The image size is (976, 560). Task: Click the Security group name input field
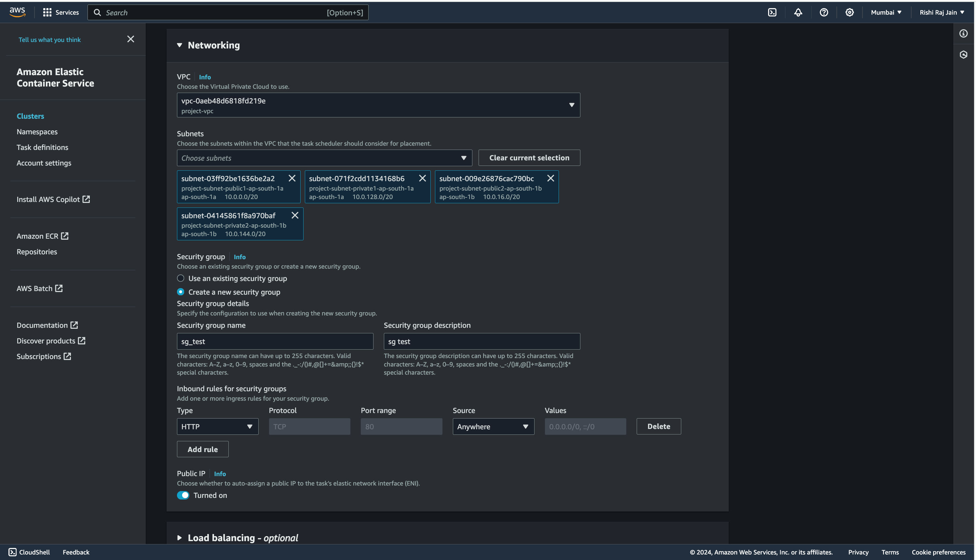point(275,341)
